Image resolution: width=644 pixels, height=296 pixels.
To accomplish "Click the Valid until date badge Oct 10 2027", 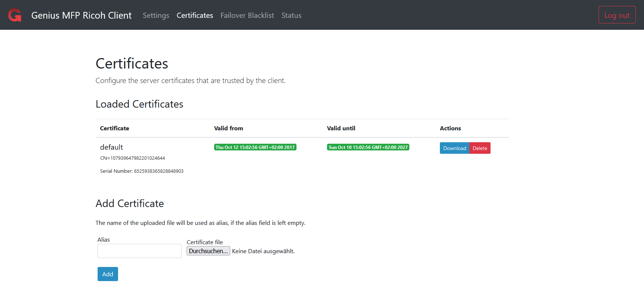I will tap(368, 147).
